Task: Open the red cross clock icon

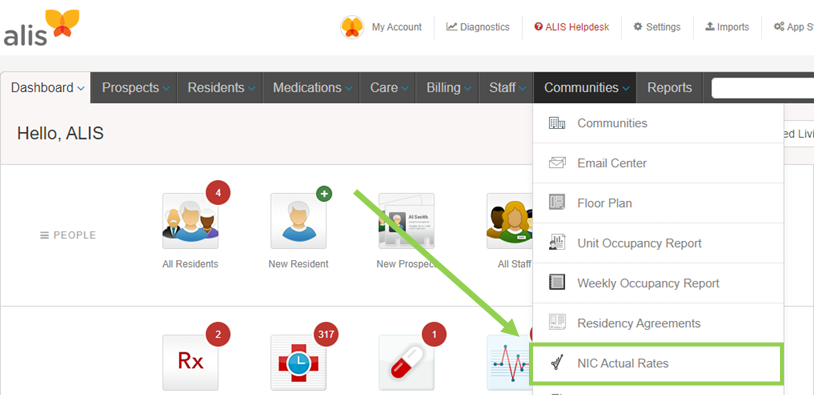Action: click(x=299, y=362)
